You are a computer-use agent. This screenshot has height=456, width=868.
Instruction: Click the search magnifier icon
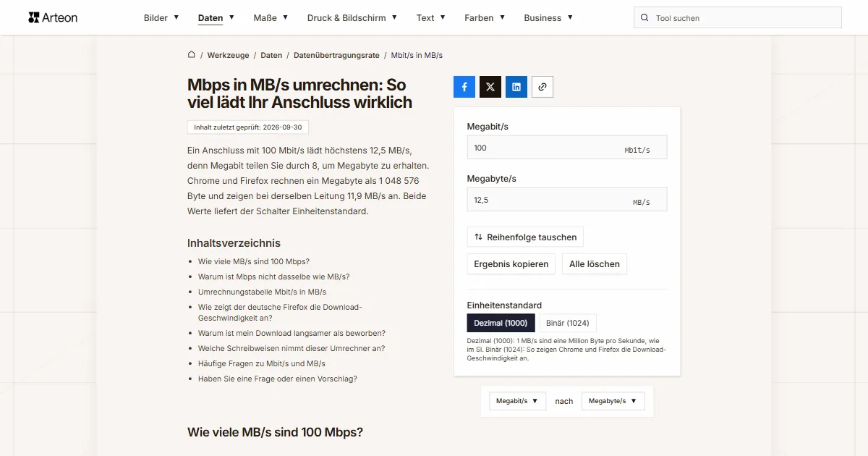click(x=644, y=18)
